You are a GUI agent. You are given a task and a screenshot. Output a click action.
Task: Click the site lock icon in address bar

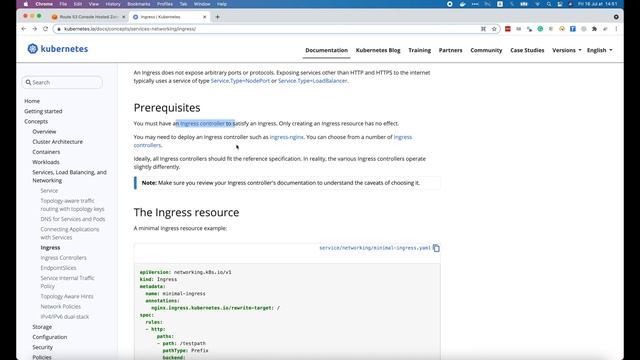coord(59,29)
